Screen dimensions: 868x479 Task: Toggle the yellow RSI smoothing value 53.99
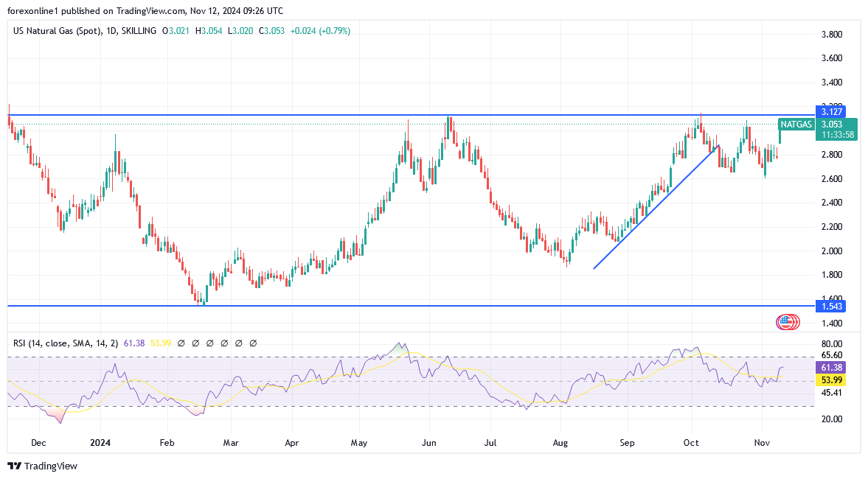(x=161, y=343)
